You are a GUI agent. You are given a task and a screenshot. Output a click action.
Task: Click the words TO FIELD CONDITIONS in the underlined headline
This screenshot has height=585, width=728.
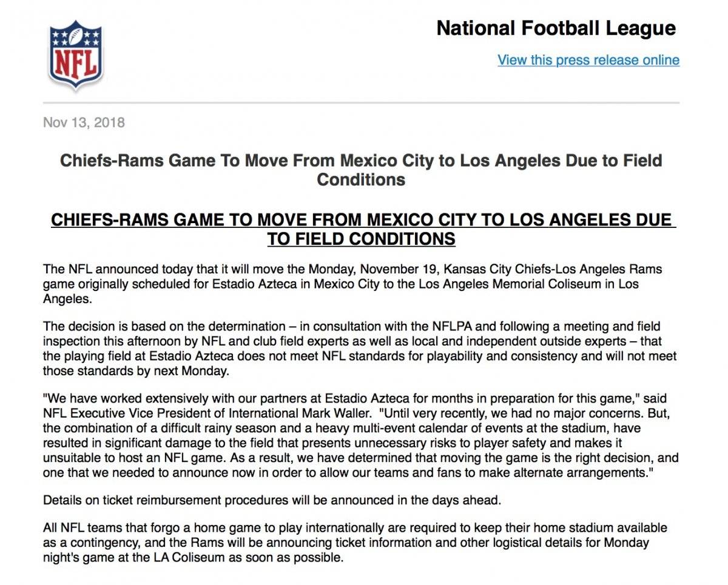click(362, 239)
